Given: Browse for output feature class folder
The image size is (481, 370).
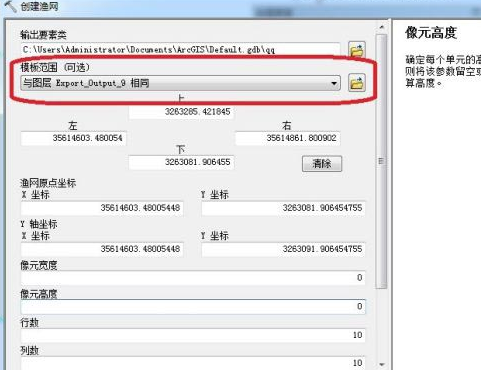Looking at the screenshot, I should coord(357,50).
